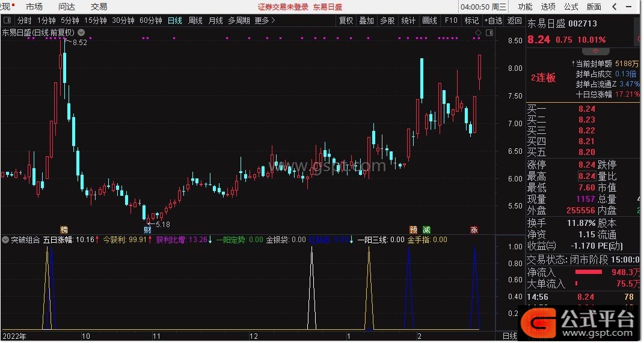644x343 pixels.
Task: Click the 复权 toolbar button
Action: point(346,20)
